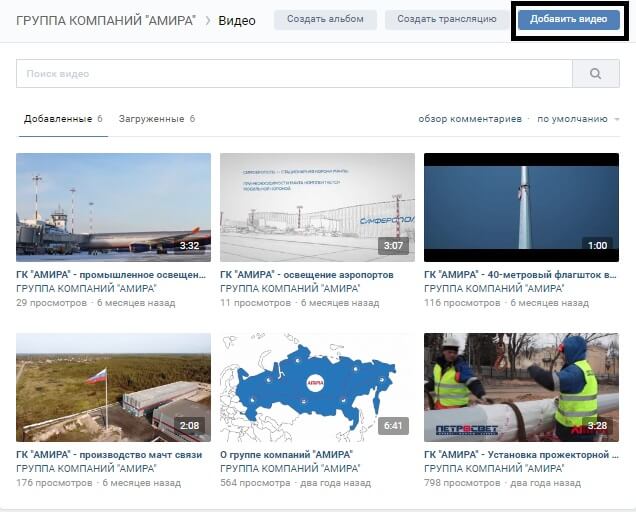Click the "176 просмотров" text
The width and height of the screenshot is (636, 512).
pyautogui.click(x=54, y=483)
